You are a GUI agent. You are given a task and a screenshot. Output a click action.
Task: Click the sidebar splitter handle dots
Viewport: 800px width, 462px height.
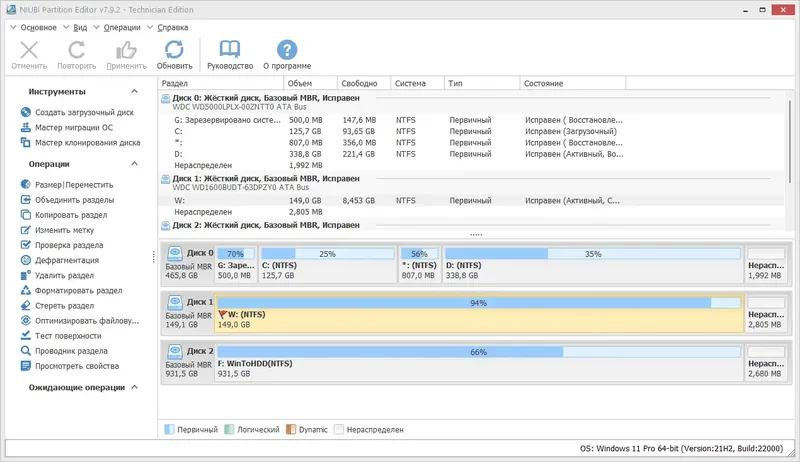[153, 257]
